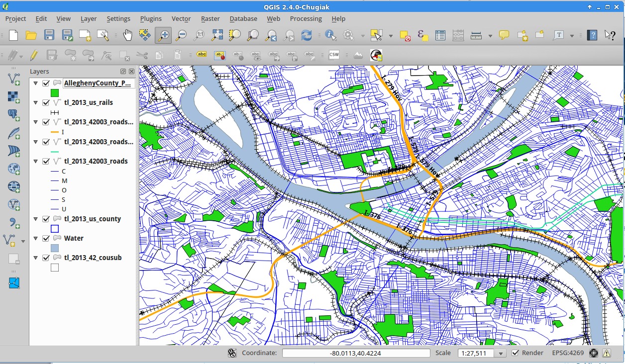The width and height of the screenshot is (625, 364).
Task: Click the CSW catalog search icon
Action: point(334,55)
